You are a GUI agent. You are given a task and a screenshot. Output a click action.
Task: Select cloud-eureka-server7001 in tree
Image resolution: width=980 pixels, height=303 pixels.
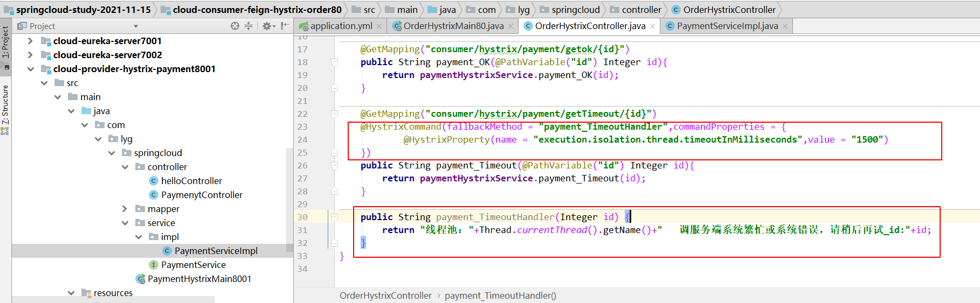coord(107,41)
